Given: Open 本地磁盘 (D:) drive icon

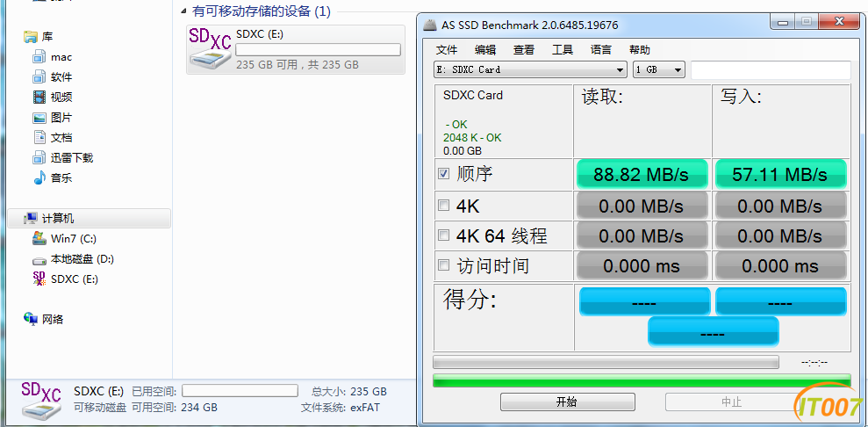Looking at the screenshot, I should click(x=39, y=259).
